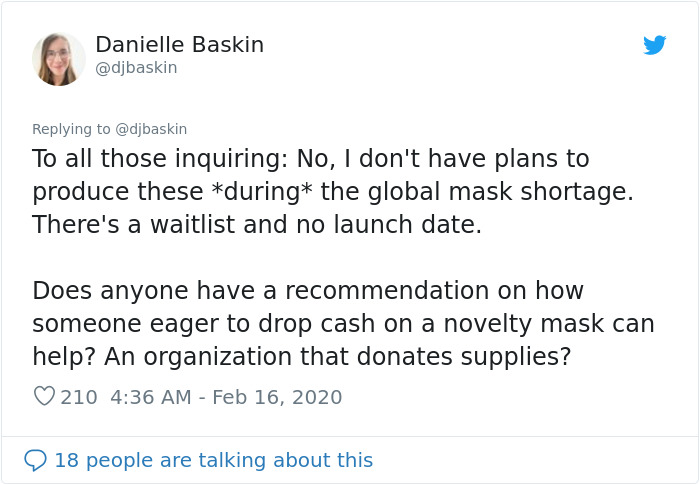Image resolution: width=700 pixels, height=485 pixels.
Task: Click the 210 likes count
Action: (79, 397)
